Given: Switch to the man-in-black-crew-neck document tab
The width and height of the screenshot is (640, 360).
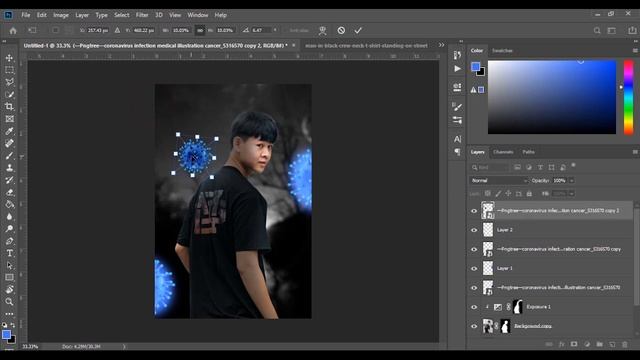Looking at the screenshot, I should pyautogui.click(x=366, y=46).
